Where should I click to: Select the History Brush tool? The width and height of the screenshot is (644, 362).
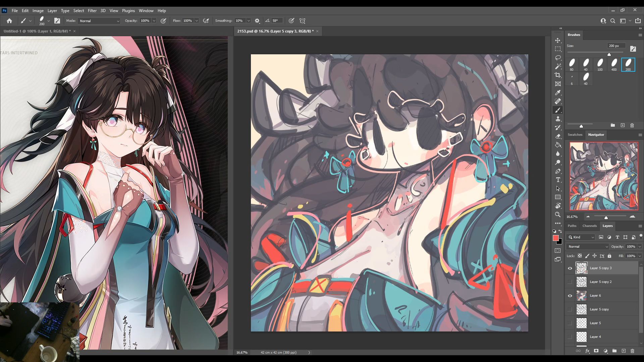(558, 127)
